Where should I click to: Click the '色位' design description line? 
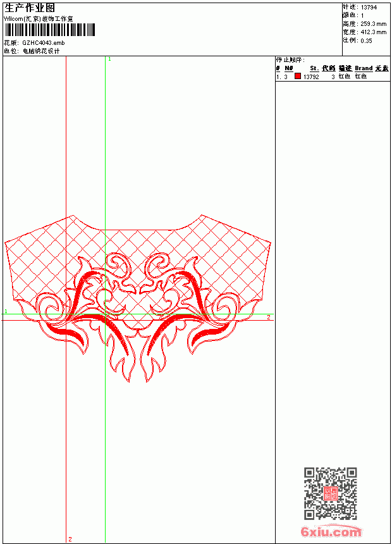click(x=32, y=51)
